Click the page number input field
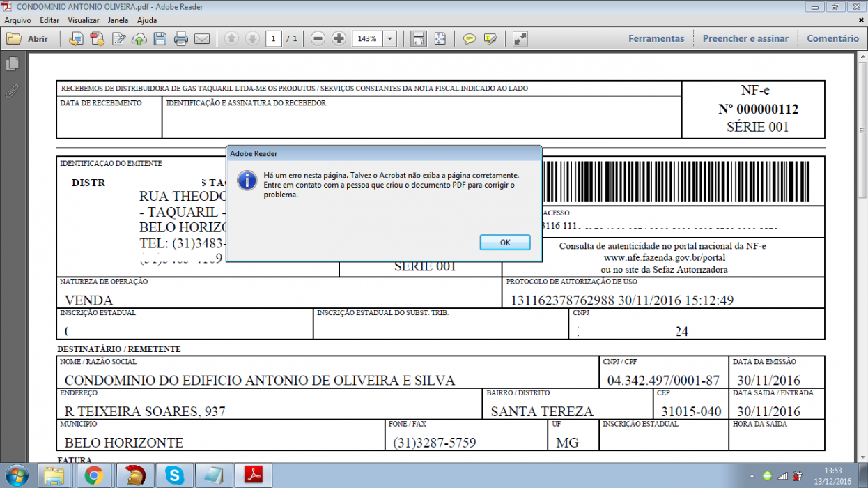The height and width of the screenshot is (488, 868). [x=274, y=39]
